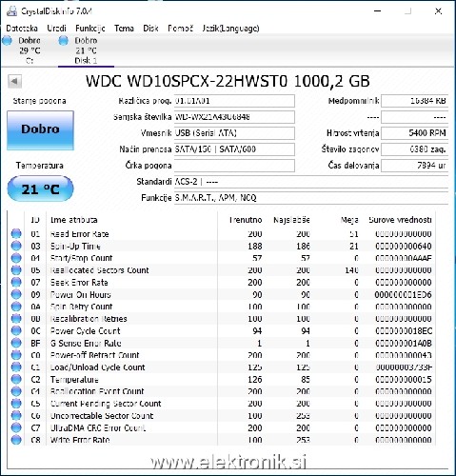
Task: Click the blue status circle for drive C:
Action: tap(7, 41)
